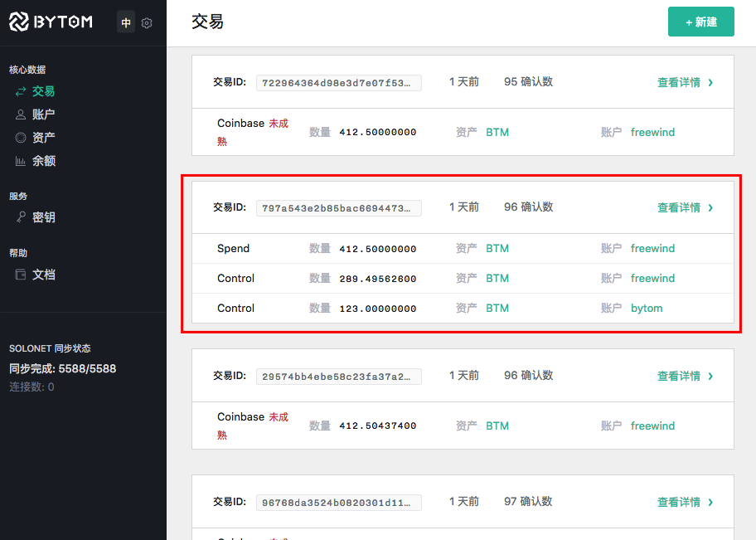Select transaction ID field 29574bb4ebe58c23fa37a2…

point(338,377)
